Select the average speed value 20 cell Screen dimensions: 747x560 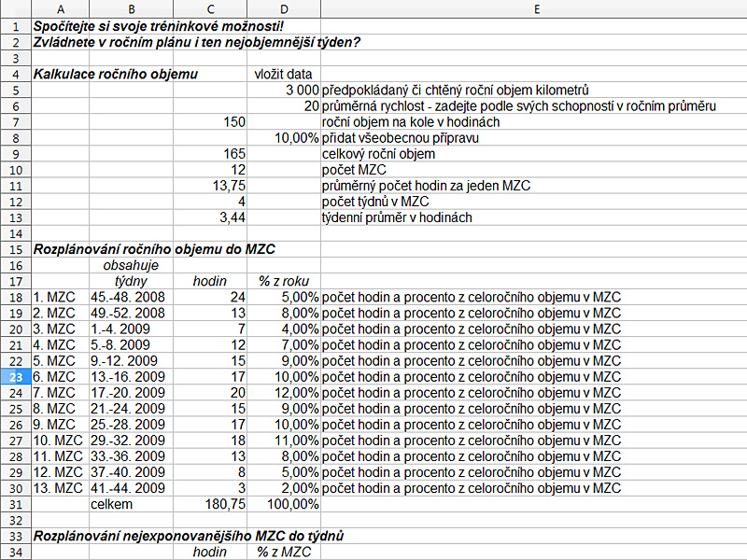pyautogui.click(x=284, y=106)
